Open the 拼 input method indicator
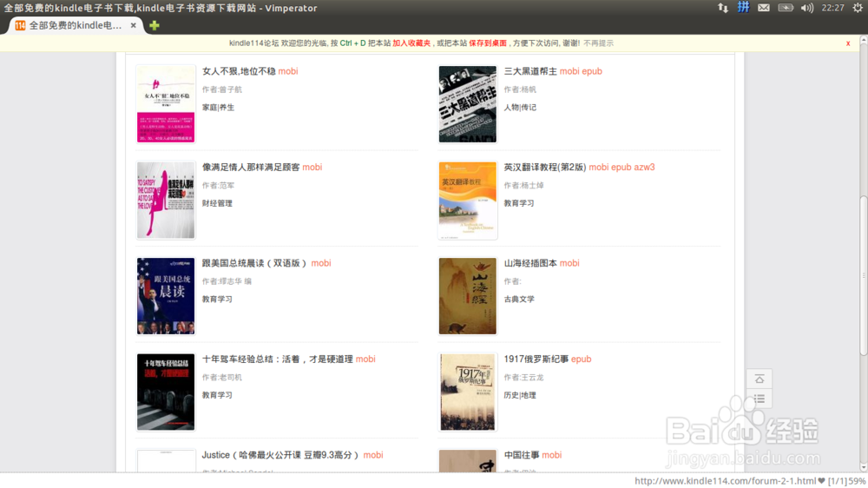Screen dimensions: 868x488 (x=743, y=7)
